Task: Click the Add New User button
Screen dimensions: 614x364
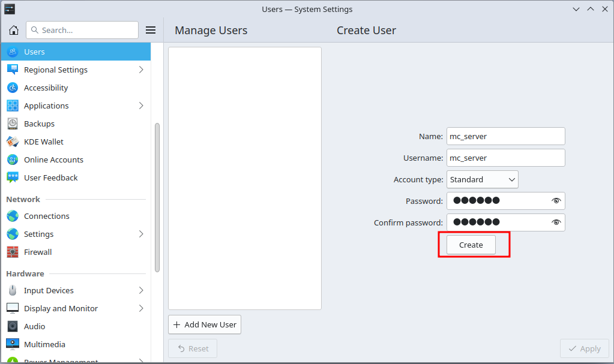Action: pos(205,324)
